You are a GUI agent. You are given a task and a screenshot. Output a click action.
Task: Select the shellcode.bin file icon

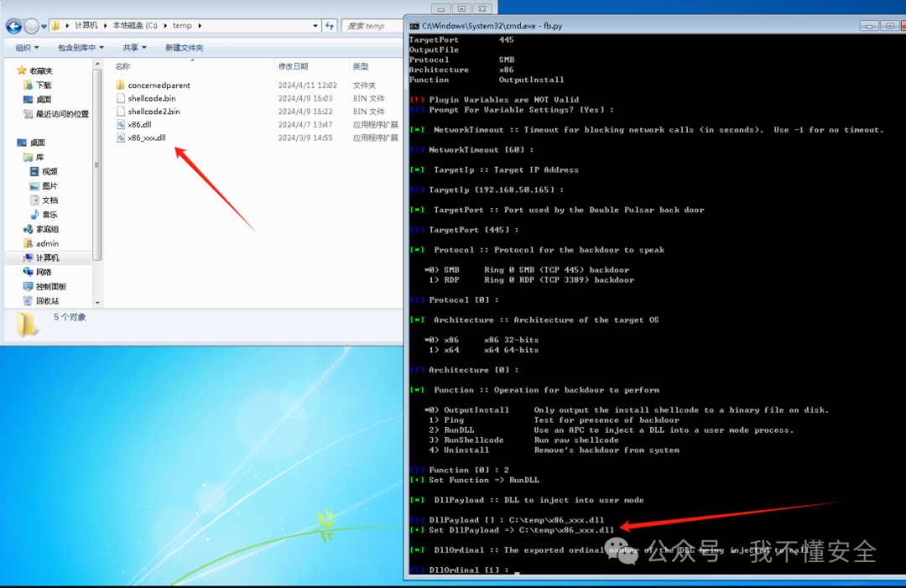[120, 98]
